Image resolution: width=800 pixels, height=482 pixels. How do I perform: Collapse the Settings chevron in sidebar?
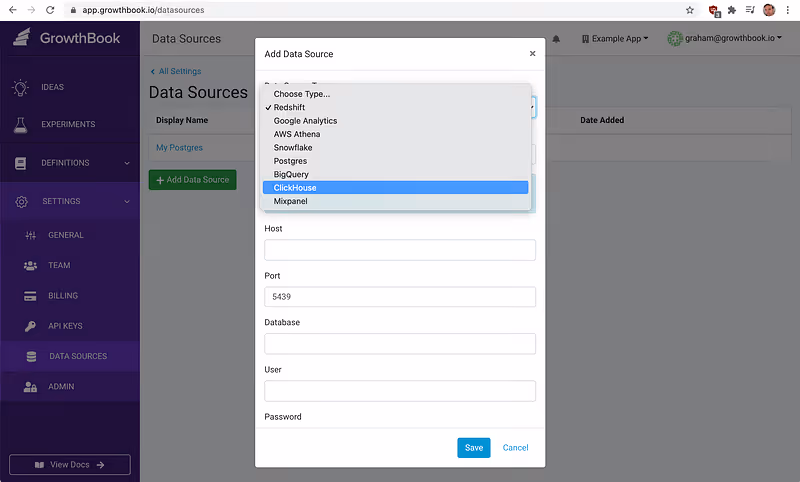127,201
